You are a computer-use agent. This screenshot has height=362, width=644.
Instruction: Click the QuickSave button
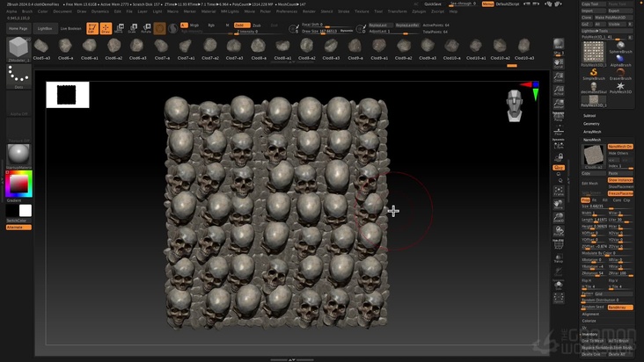coord(433,4)
